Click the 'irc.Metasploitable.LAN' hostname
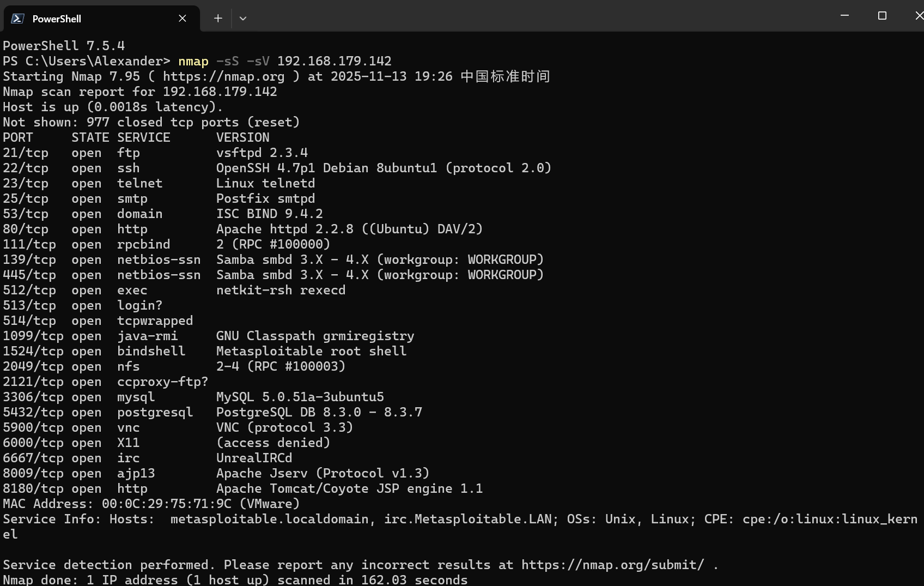Image resolution: width=924 pixels, height=586 pixels. (468, 519)
